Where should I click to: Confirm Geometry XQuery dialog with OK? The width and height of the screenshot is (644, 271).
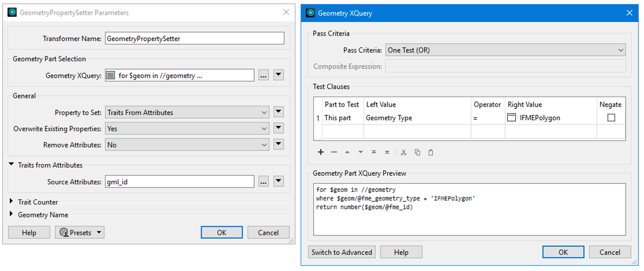coord(563,252)
